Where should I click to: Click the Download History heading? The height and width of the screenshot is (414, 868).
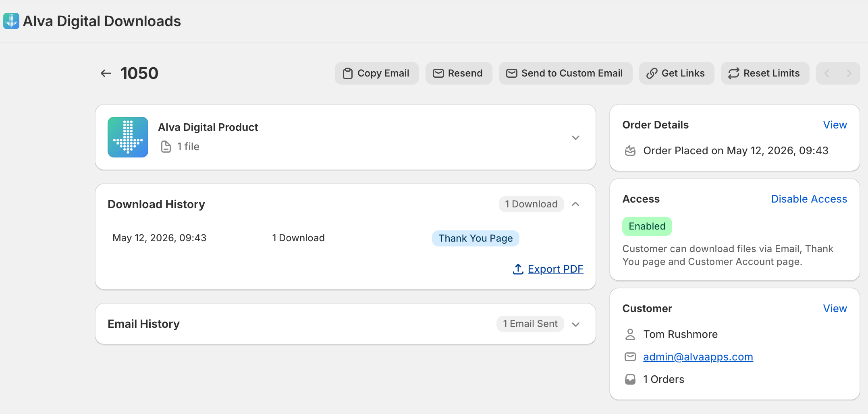(x=156, y=204)
